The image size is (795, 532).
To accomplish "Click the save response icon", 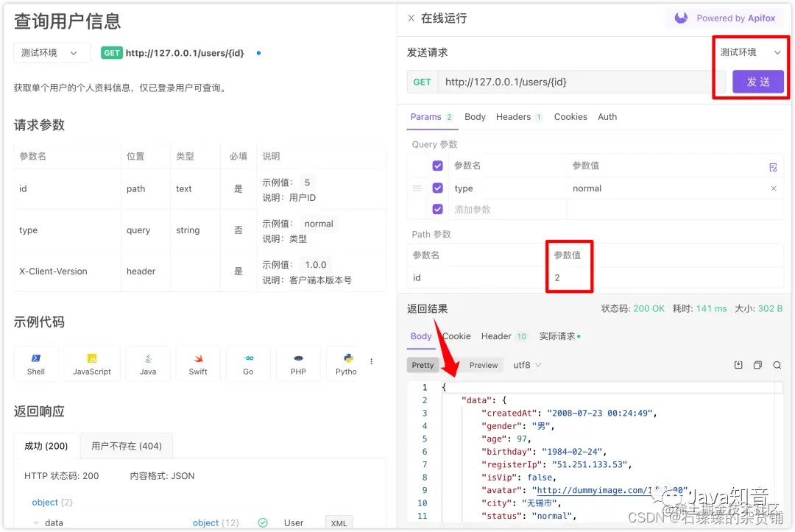I will tap(738, 364).
